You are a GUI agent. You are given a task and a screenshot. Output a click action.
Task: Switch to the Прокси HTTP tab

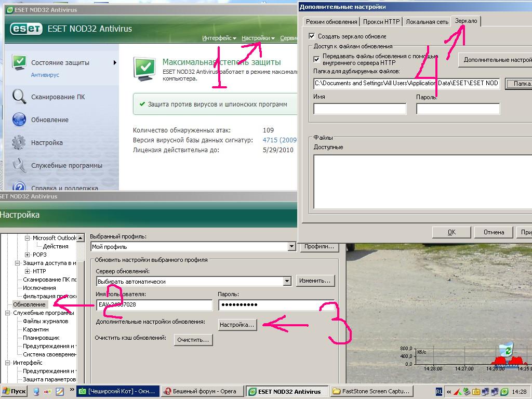[x=381, y=22]
